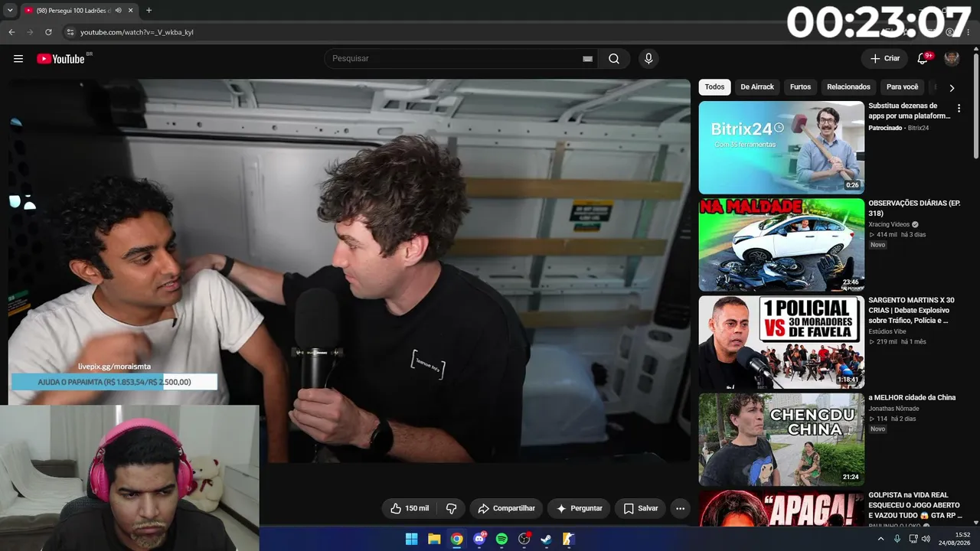Open options for the Bitrix24 ad

(959, 109)
